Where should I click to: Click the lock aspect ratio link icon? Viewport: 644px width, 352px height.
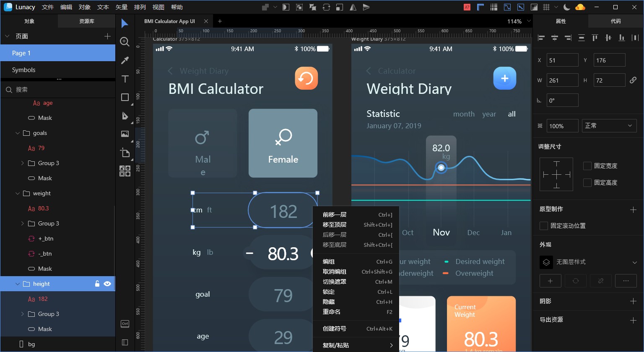click(x=633, y=80)
